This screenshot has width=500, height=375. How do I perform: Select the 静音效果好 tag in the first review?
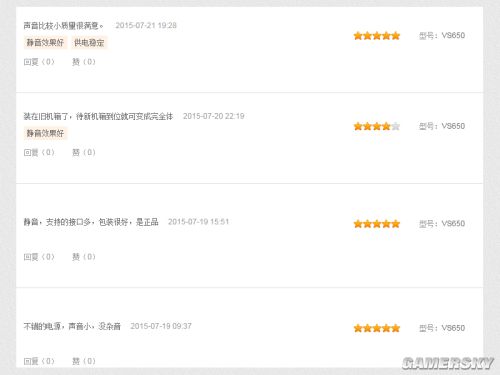coord(45,43)
